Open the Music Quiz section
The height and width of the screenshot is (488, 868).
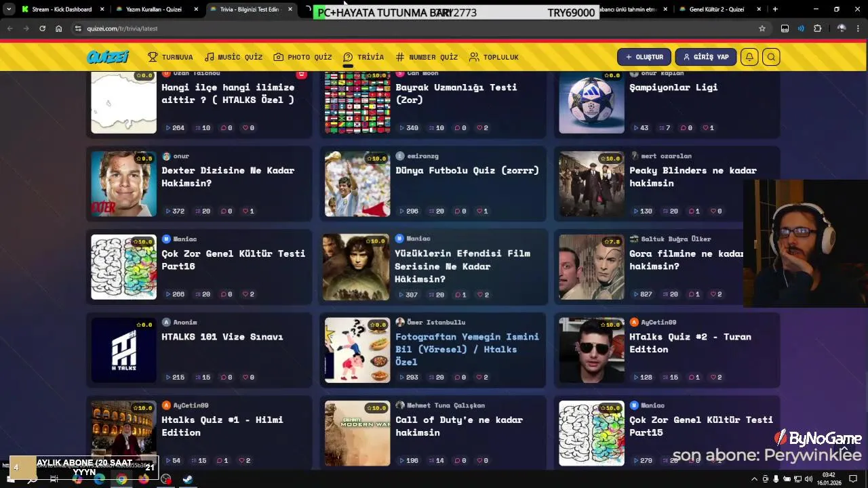pyautogui.click(x=233, y=57)
